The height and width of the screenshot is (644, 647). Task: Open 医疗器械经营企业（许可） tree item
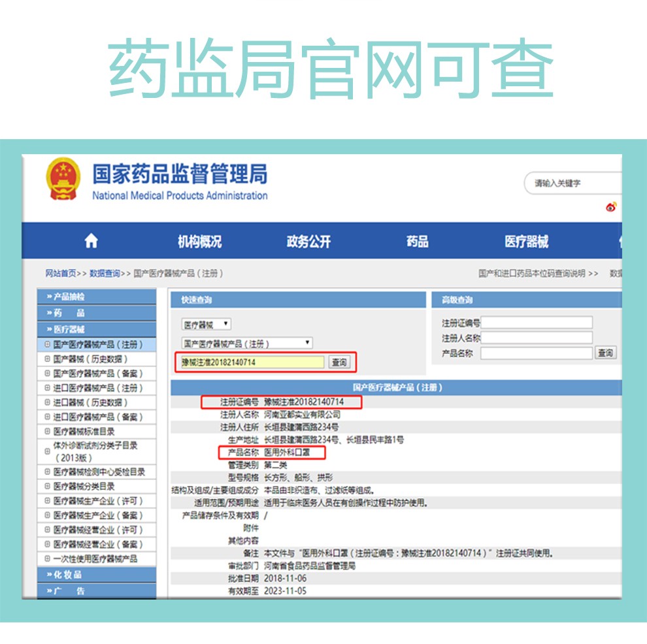pyautogui.click(x=98, y=530)
